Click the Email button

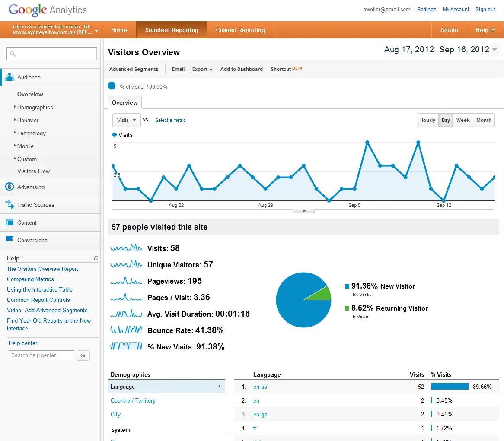click(x=178, y=69)
